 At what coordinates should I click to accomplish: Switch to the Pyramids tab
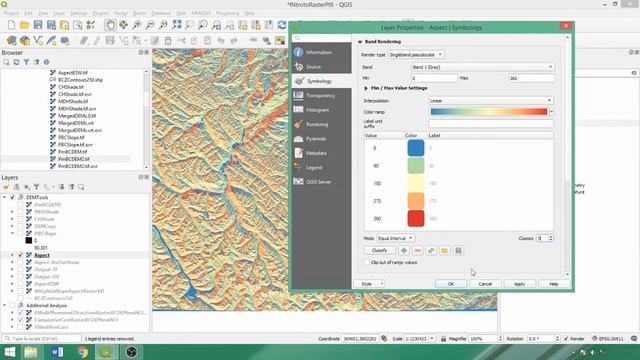(322, 139)
